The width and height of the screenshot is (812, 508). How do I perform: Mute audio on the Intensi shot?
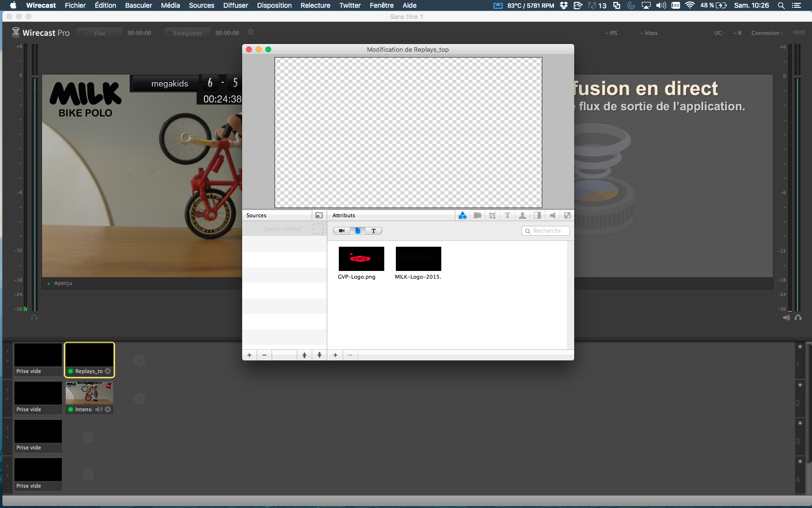point(99,409)
